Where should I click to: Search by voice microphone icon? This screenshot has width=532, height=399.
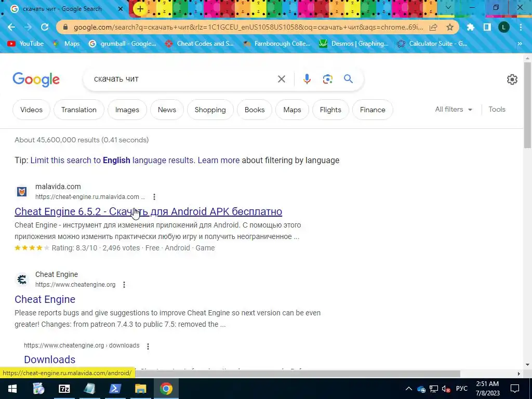(x=307, y=79)
